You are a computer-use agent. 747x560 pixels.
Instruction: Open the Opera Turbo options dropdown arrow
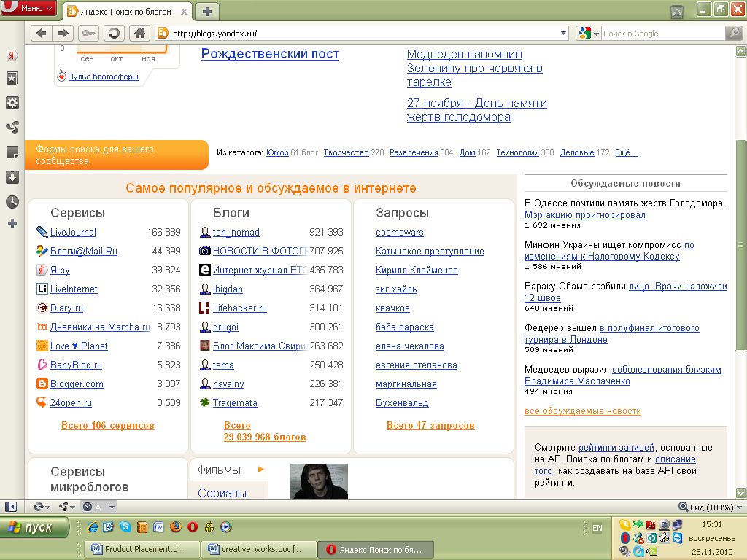pos(112,507)
